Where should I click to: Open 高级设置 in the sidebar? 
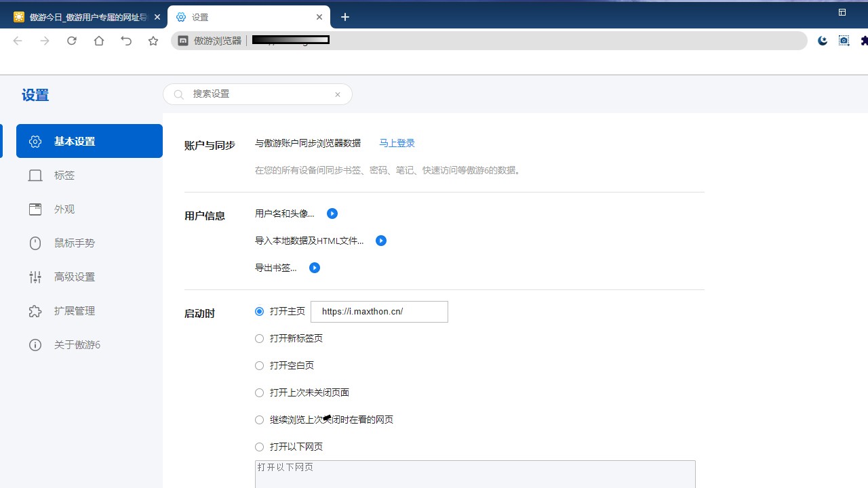pos(75,277)
